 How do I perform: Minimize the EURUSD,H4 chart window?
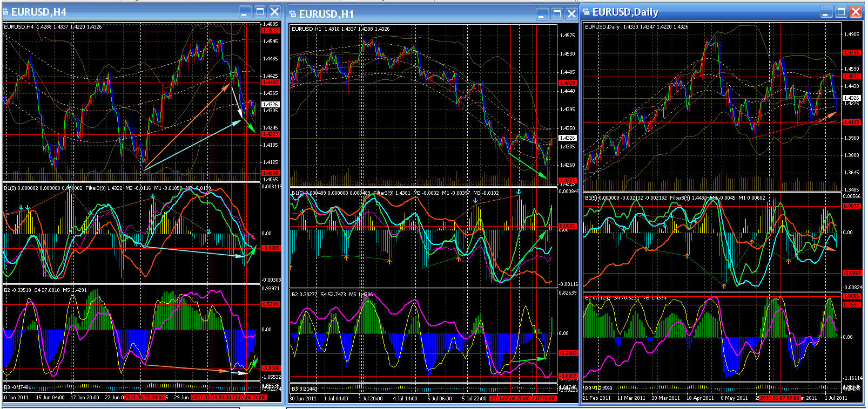coord(245,12)
